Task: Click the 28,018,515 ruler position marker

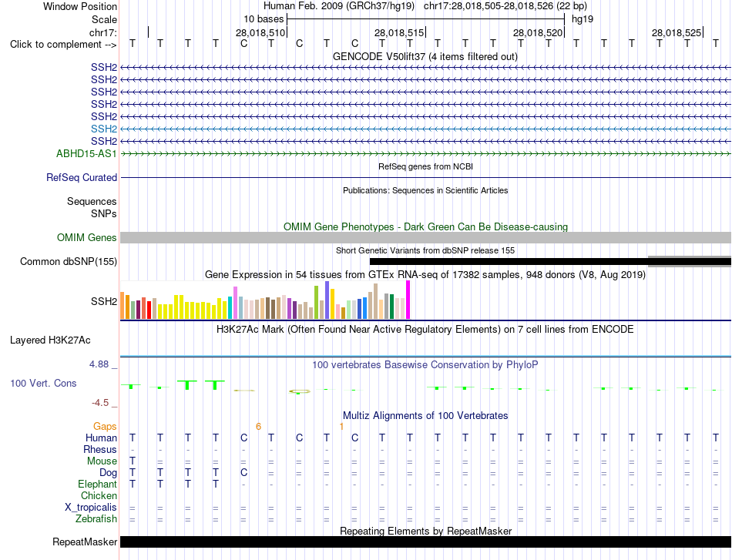Action: click(x=400, y=32)
